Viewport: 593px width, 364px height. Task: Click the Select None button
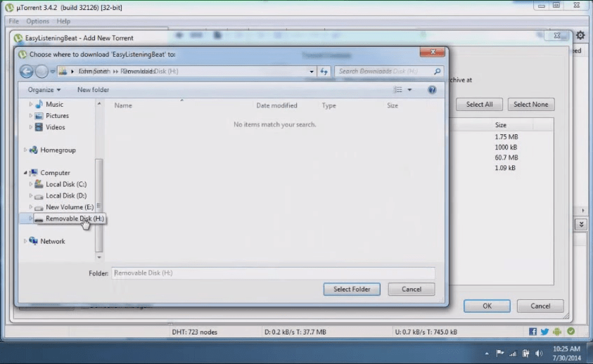[x=531, y=104]
